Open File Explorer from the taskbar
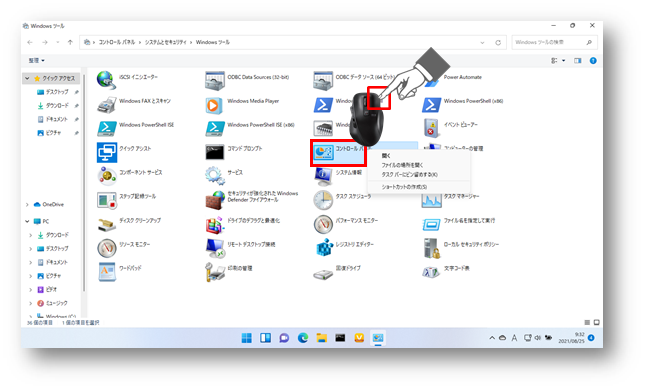645x390 pixels. pyautogui.click(x=322, y=338)
